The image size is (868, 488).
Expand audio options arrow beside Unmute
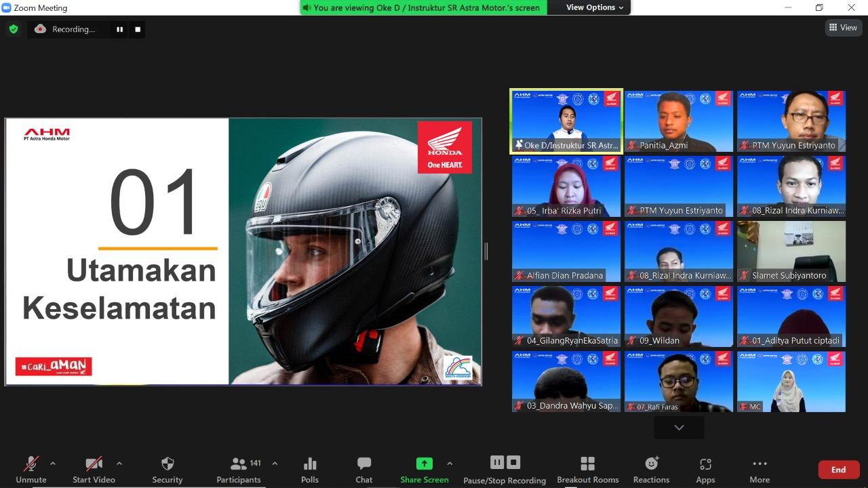[53, 464]
